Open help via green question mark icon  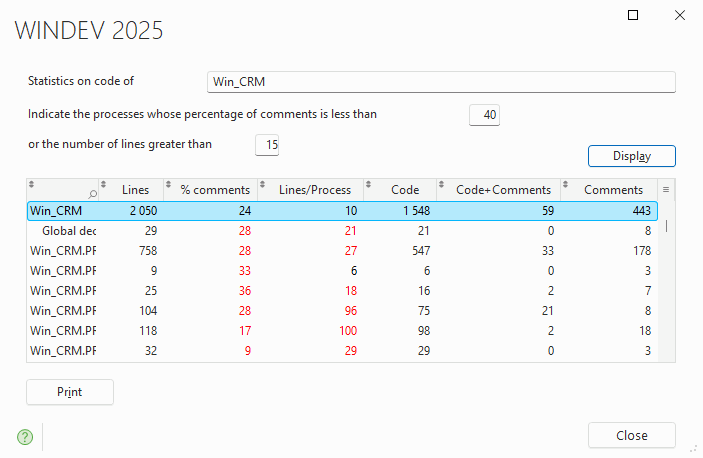click(x=25, y=436)
